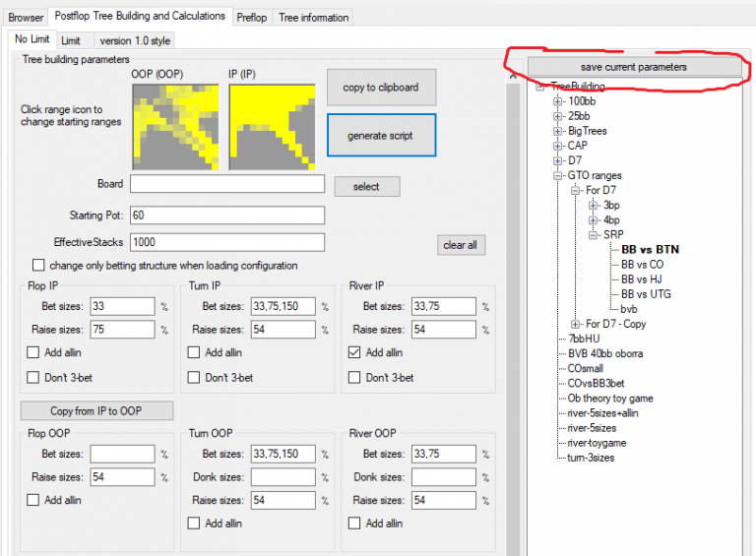756x556 pixels.
Task: Expand the For D7 - Copy node
Action: 576,324
